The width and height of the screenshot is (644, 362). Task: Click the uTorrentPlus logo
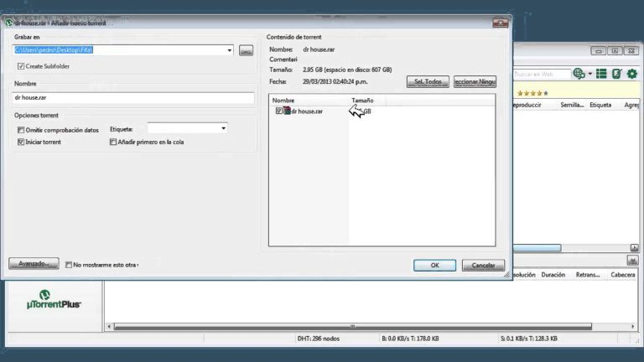[x=54, y=299]
